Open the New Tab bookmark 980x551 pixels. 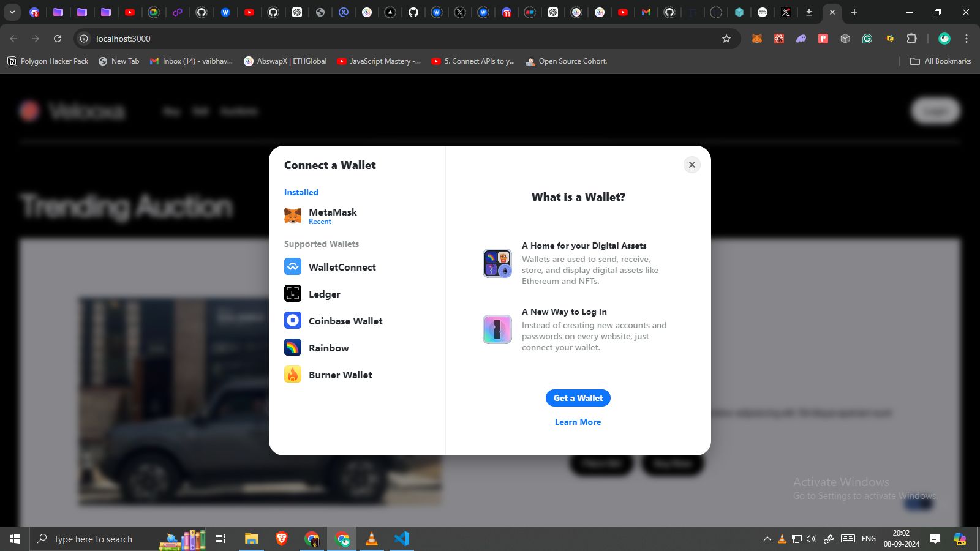click(119, 61)
